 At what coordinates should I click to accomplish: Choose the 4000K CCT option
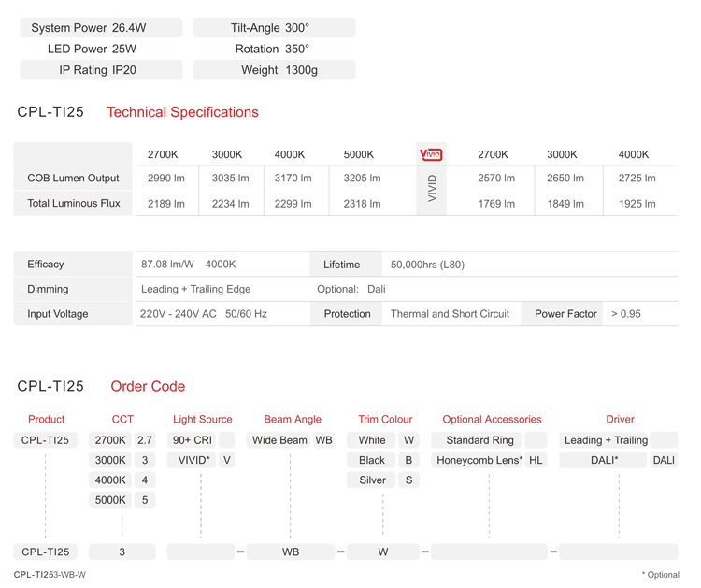(110, 480)
